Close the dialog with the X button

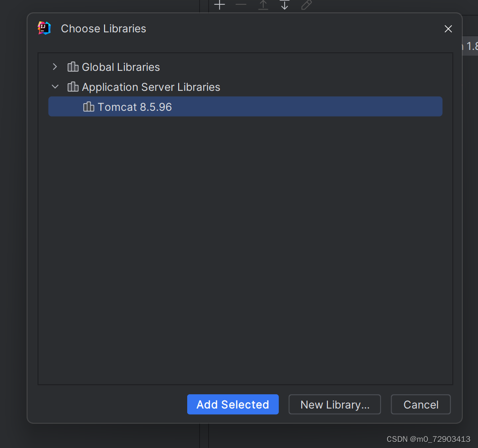[x=448, y=29]
